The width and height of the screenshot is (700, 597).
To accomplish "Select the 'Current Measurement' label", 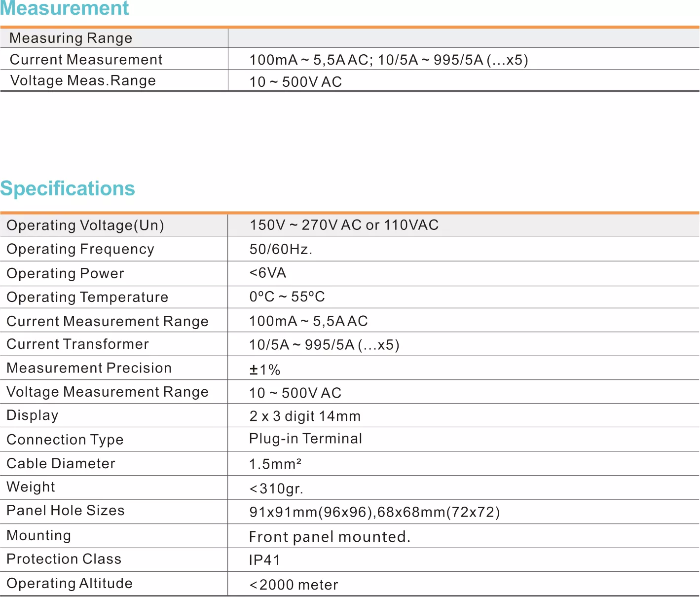I will 86,60.
